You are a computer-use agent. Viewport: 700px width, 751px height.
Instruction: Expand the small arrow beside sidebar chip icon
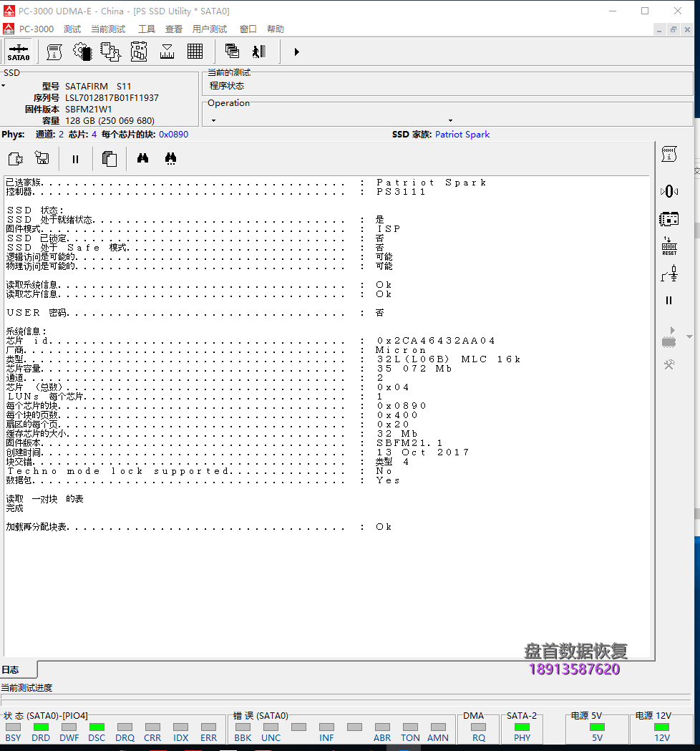click(x=689, y=336)
